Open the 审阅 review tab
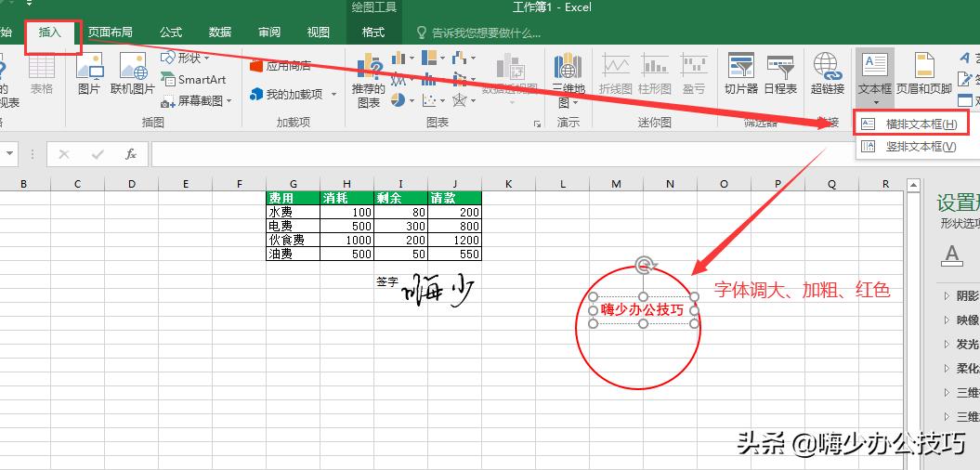 (269, 33)
